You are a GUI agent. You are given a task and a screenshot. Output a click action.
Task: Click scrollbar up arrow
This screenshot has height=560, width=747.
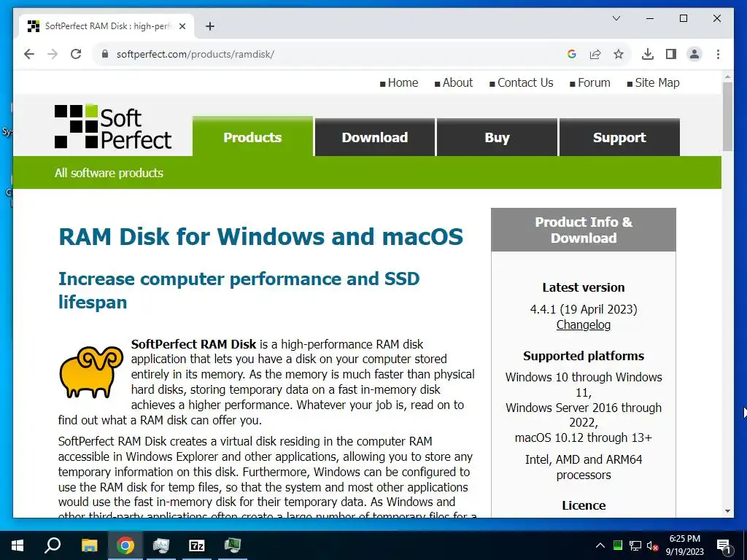[x=727, y=76]
